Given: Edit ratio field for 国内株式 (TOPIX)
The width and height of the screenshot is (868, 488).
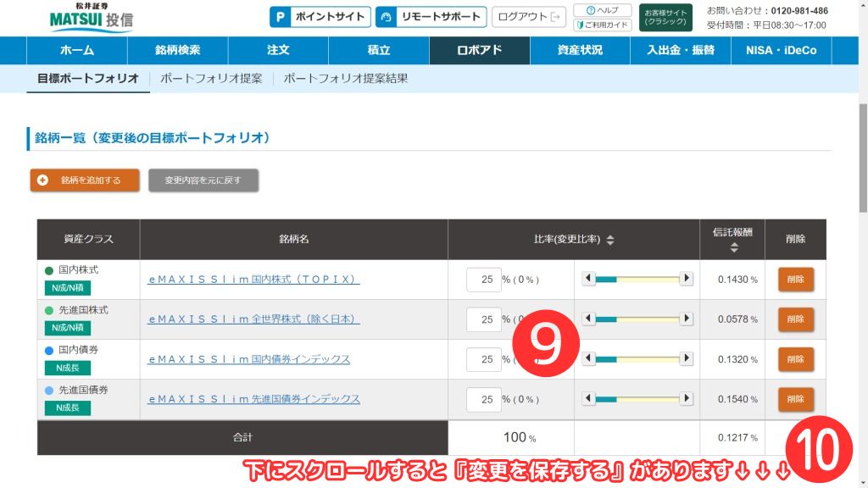Looking at the screenshot, I should (x=484, y=280).
